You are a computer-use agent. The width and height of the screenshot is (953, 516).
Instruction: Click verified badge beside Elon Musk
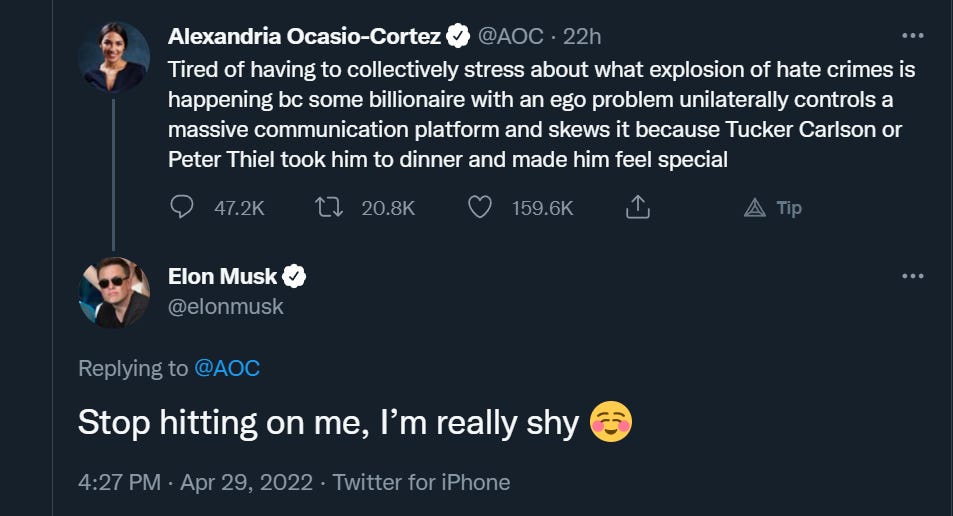click(x=294, y=277)
